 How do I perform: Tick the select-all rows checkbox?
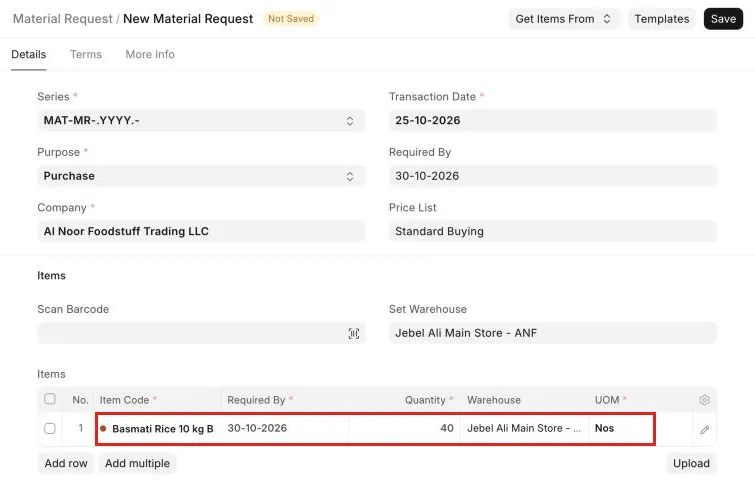[50, 399]
